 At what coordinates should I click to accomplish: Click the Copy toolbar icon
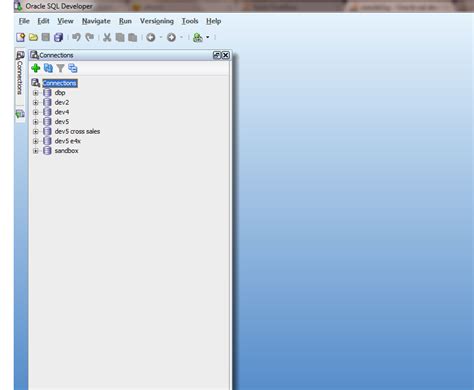(x=120, y=37)
